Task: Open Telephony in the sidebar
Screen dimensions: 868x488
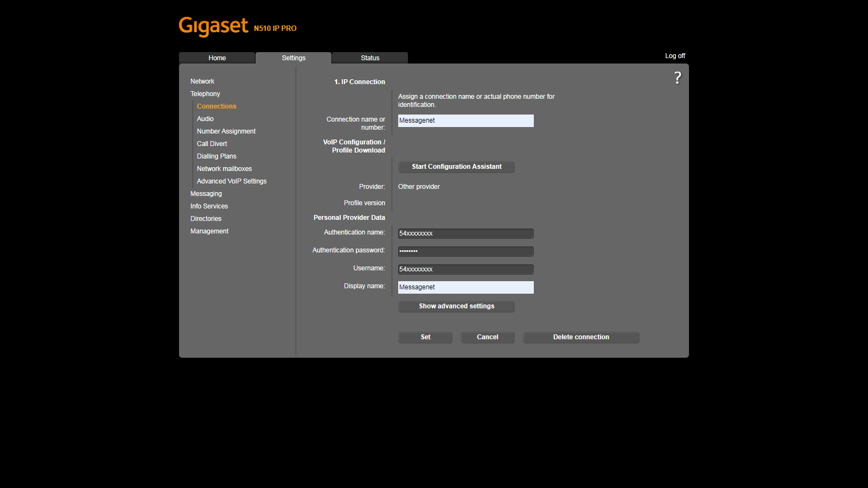Action: coord(205,94)
